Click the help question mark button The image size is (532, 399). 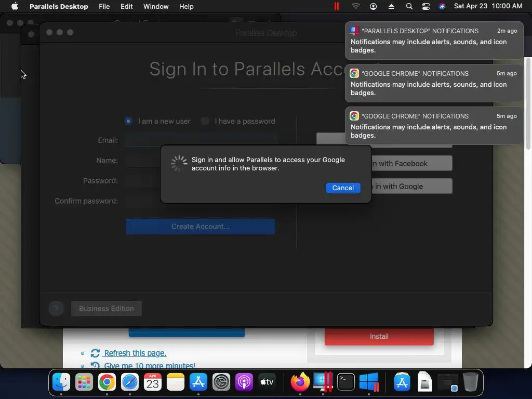56,309
